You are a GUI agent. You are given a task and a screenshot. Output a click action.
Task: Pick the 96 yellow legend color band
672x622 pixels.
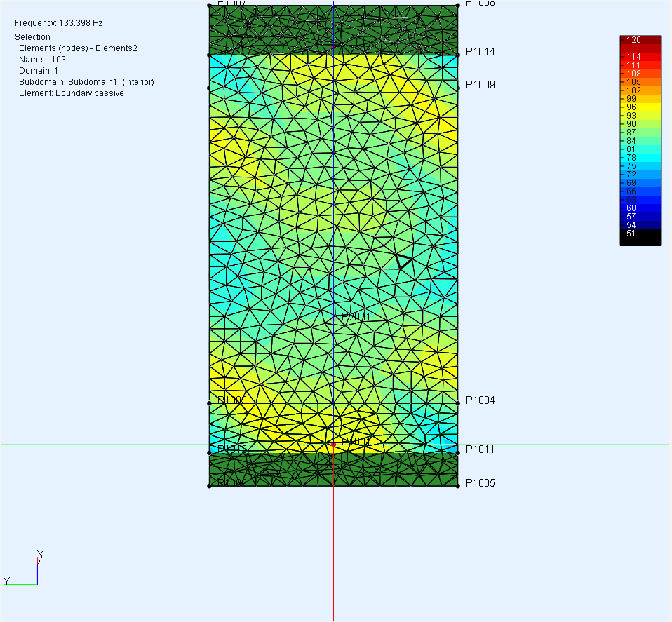[x=640, y=107]
